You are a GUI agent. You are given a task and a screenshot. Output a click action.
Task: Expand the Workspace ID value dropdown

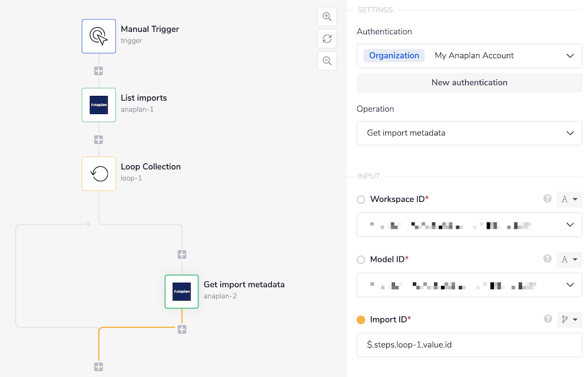[x=569, y=225]
